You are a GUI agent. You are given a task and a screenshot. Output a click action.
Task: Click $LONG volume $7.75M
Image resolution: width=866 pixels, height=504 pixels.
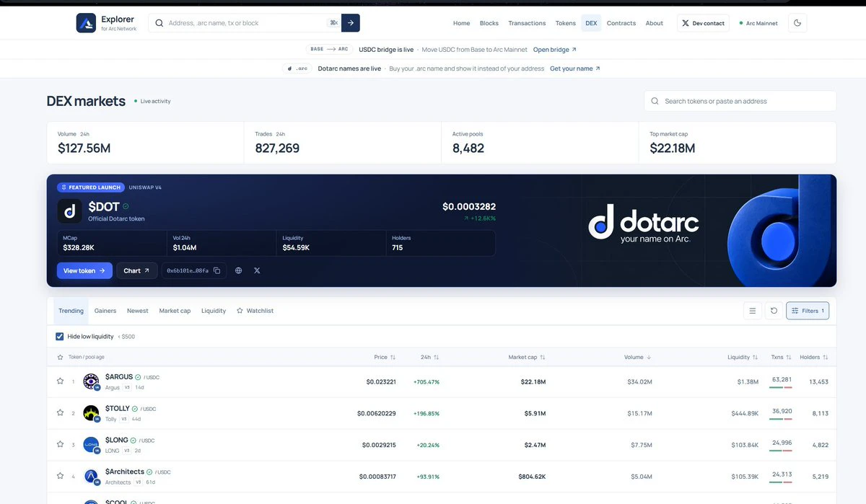point(642,445)
